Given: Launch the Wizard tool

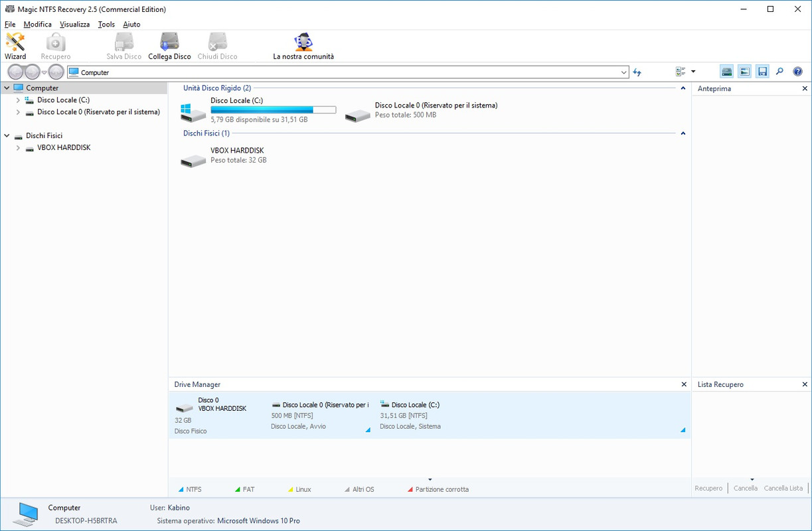Looking at the screenshot, I should (x=15, y=46).
